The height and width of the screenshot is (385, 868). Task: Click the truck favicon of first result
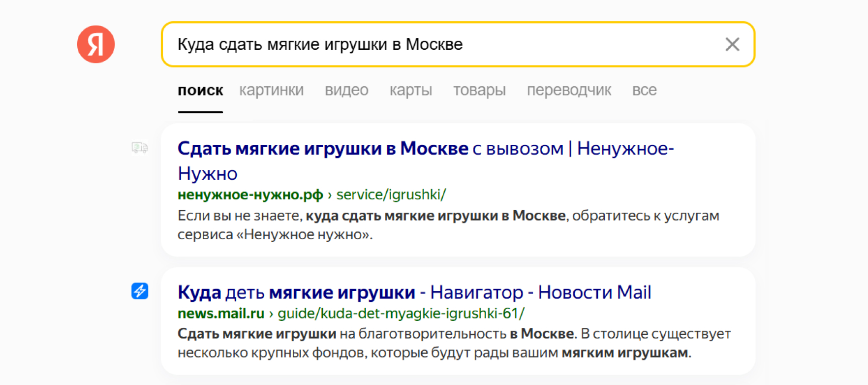coord(140,147)
